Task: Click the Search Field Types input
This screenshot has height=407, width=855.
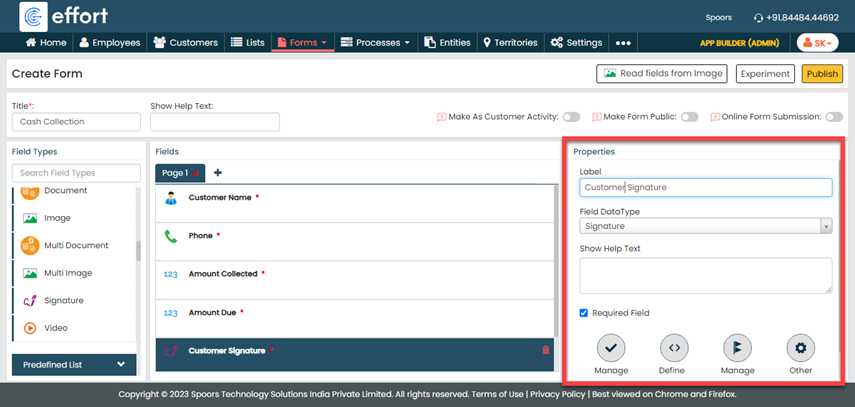Action: pos(76,173)
